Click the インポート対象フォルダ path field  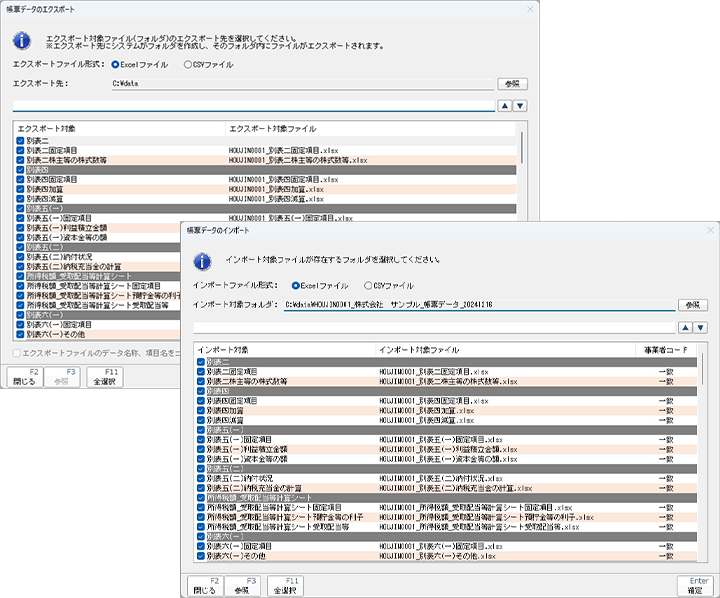tap(478, 304)
